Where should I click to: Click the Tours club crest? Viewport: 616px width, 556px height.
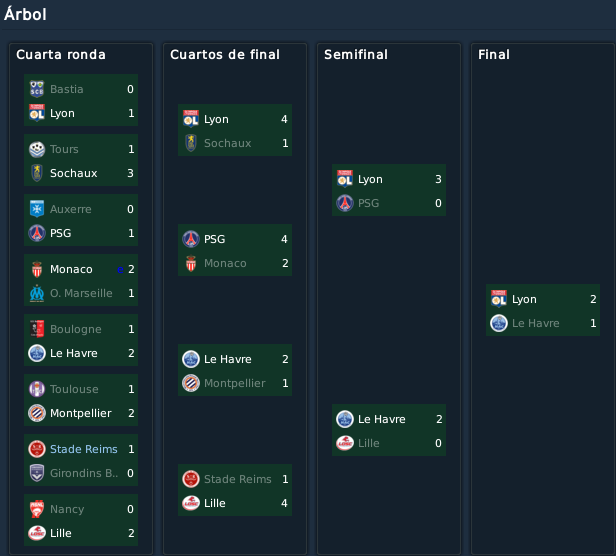pyautogui.click(x=37, y=149)
